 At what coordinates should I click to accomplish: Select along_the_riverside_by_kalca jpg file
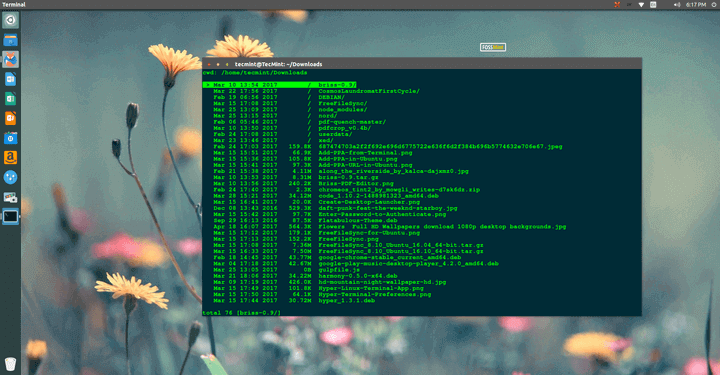[x=341, y=171]
